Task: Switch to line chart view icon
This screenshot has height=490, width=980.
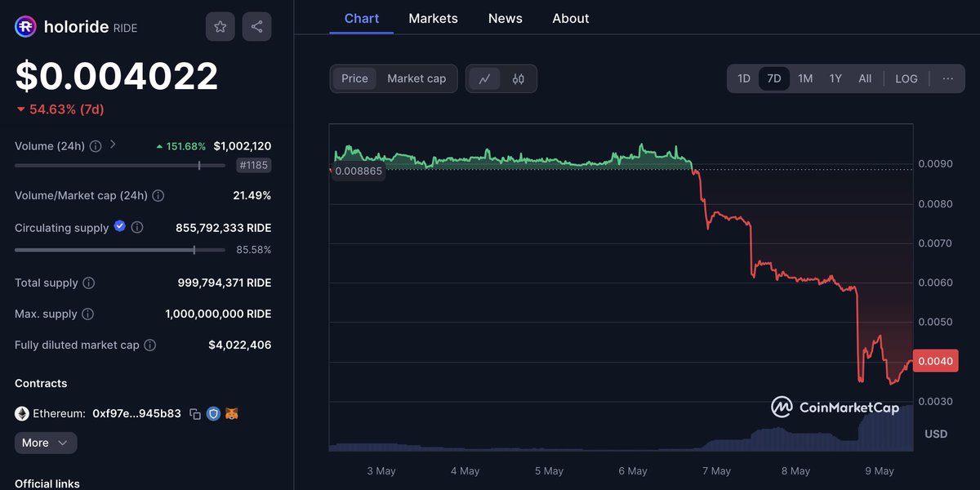Action: pyautogui.click(x=485, y=78)
